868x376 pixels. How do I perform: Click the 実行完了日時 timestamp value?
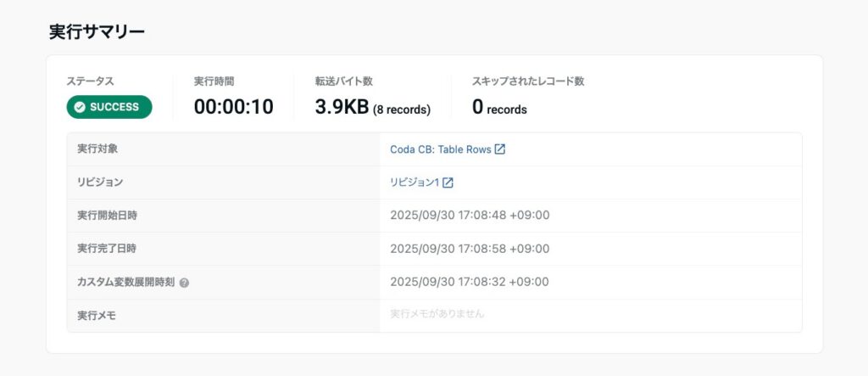click(x=470, y=249)
